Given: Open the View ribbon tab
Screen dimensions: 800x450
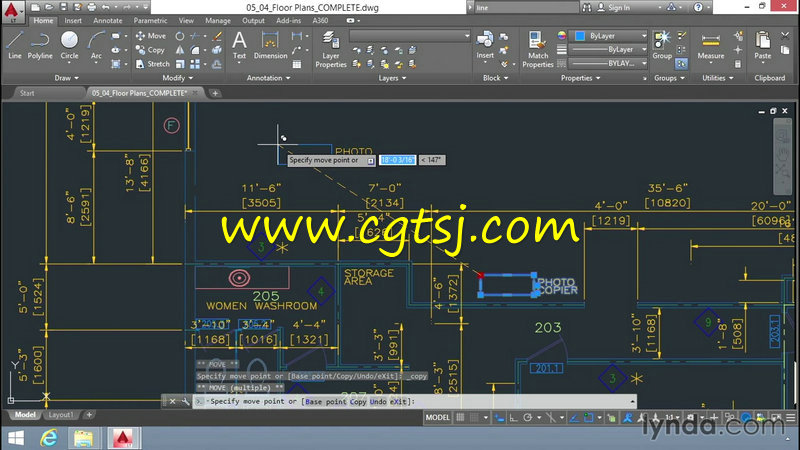Looking at the screenshot, I should click(186, 21).
